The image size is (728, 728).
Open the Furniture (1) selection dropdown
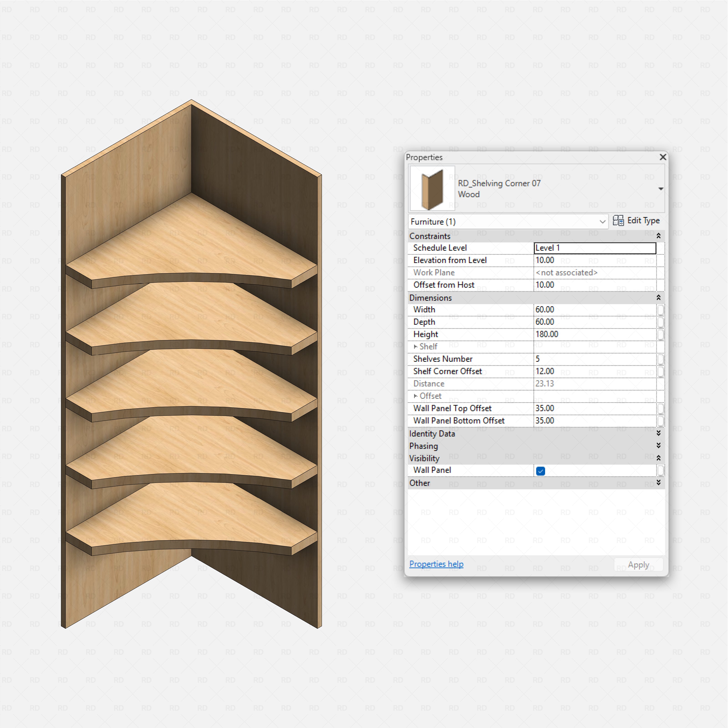point(602,222)
